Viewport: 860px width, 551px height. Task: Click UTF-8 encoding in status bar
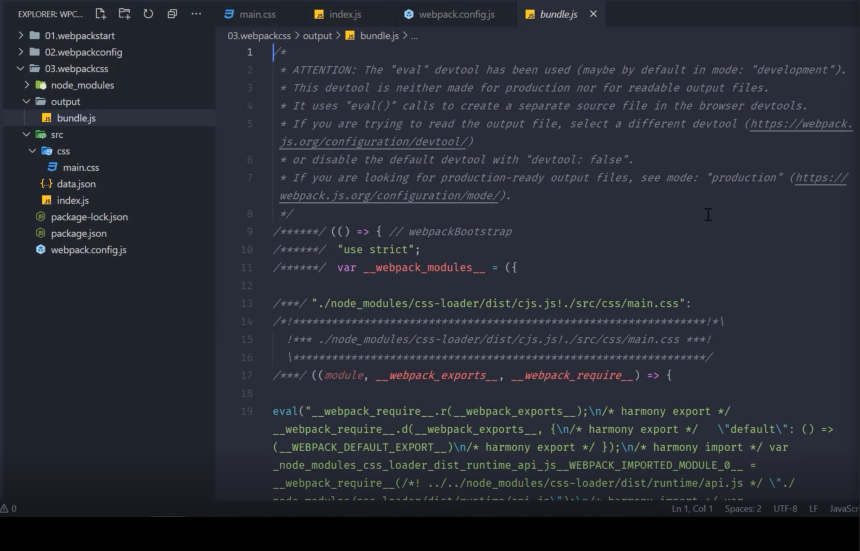tap(785, 509)
